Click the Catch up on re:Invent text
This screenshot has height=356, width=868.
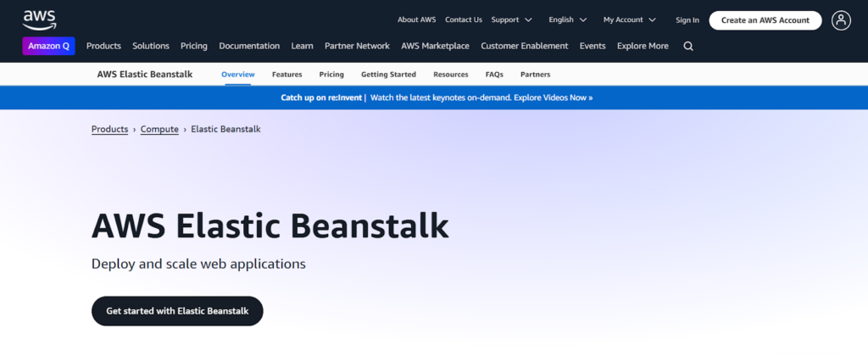pos(321,97)
